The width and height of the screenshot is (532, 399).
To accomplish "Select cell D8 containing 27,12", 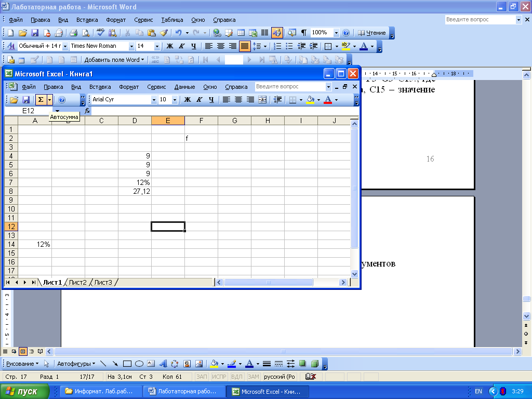I will [135, 191].
